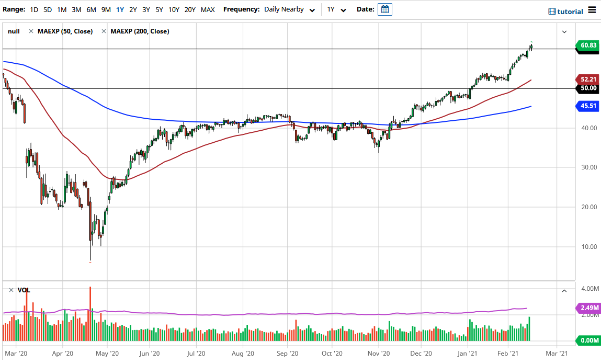Collapse the volume panel via its chevron
The height and width of the screenshot is (364, 601).
[x=564, y=291]
